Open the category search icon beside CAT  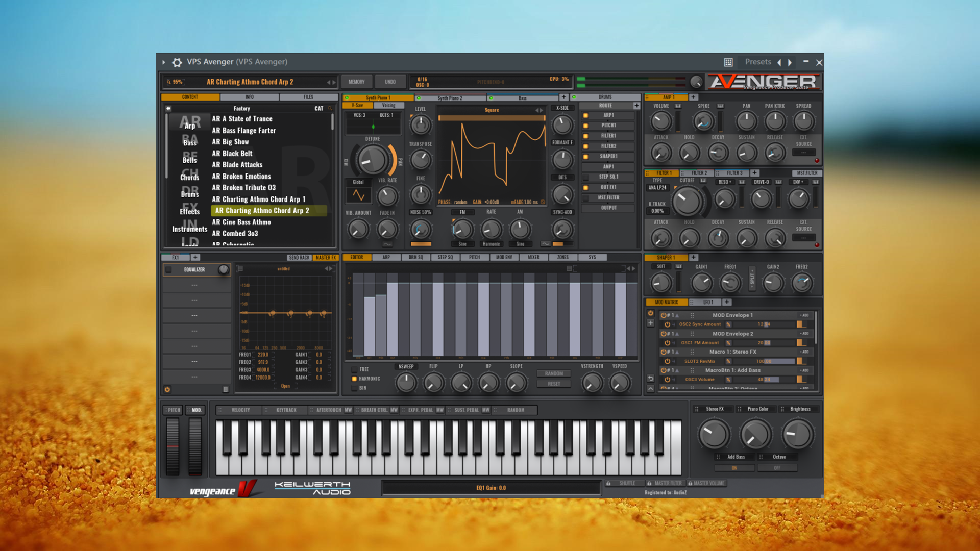point(330,108)
